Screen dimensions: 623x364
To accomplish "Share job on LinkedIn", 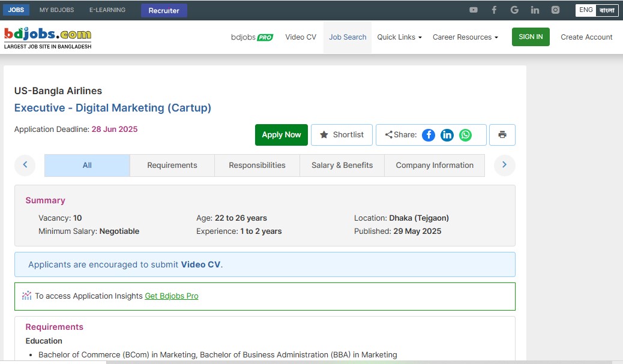I will coord(447,135).
